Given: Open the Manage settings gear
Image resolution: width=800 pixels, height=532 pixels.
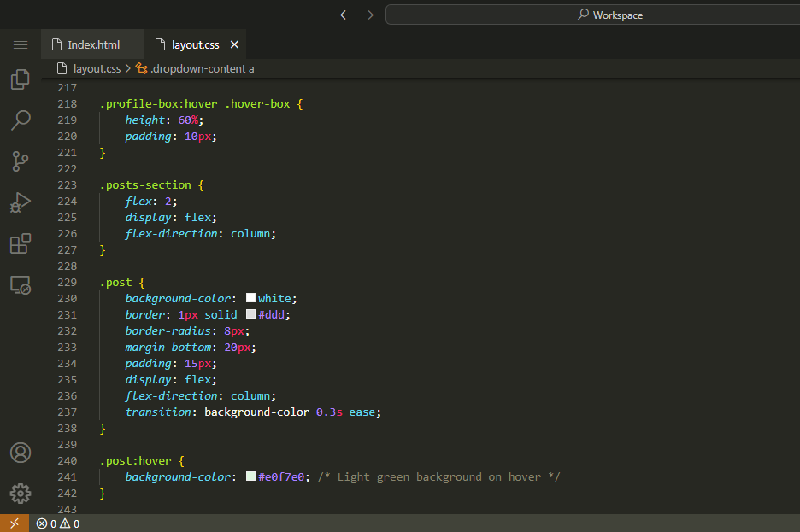Looking at the screenshot, I should point(21,493).
